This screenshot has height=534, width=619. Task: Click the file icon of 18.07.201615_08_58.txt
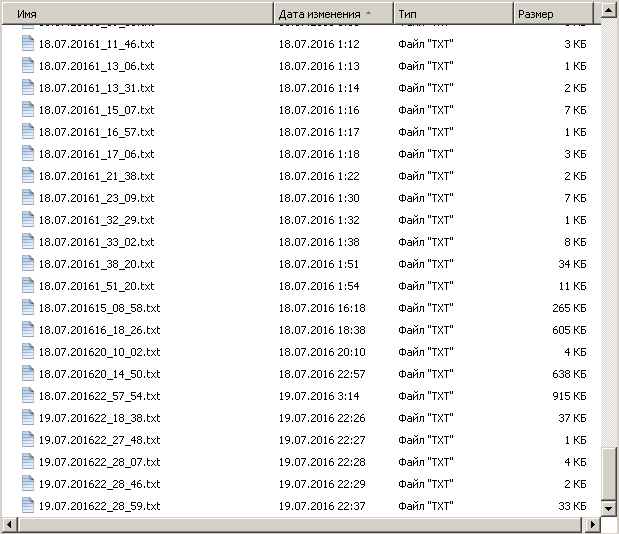tap(28, 307)
